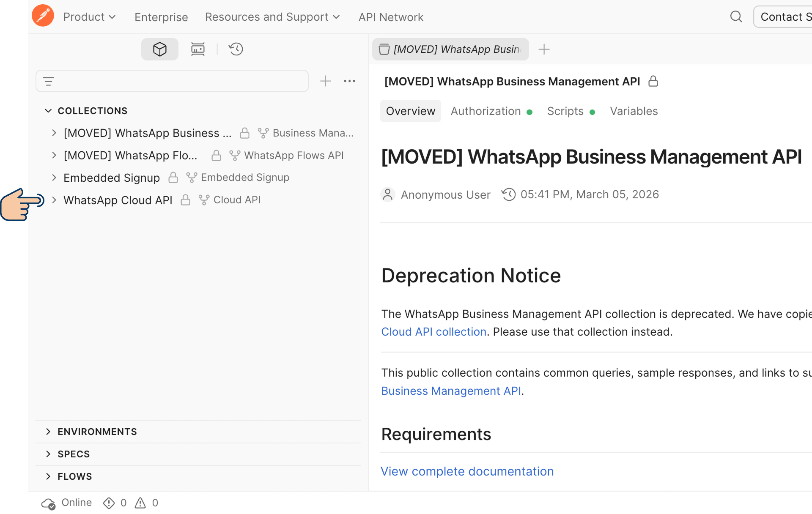This screenshot has width=812, height=514.
Task: Expand the ENVIRONMENTS section
Action: pyautogui.click(x=48, y=432)
